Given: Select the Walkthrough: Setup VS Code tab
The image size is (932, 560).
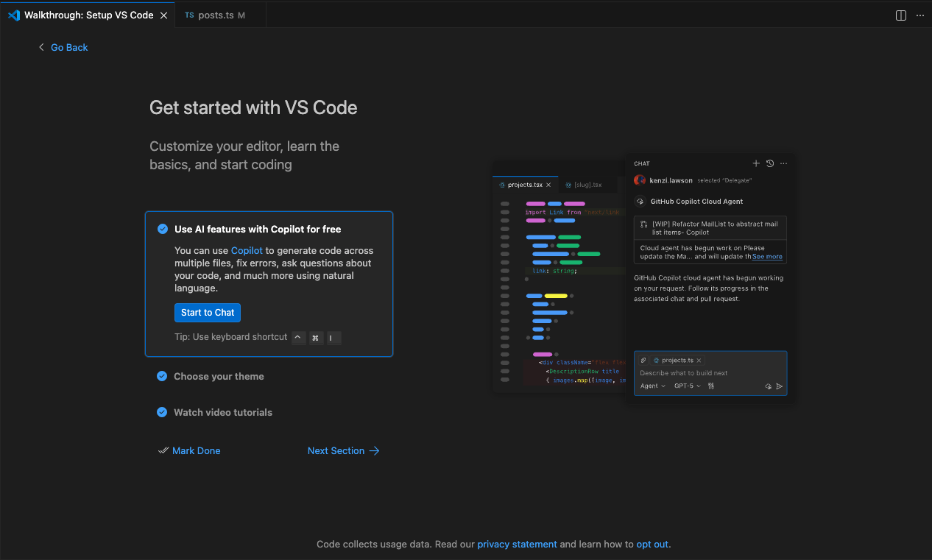Looking at the screenshot, I should point(88,15).
